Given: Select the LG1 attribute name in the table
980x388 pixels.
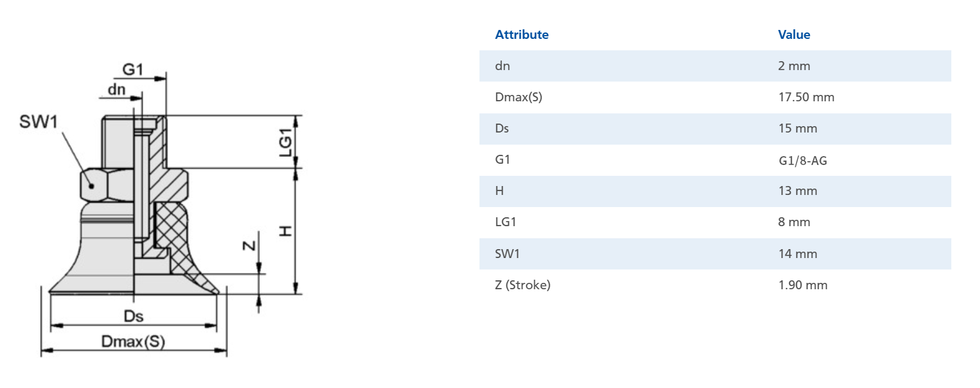Looking at the screenshot, I should pos(506,222).
